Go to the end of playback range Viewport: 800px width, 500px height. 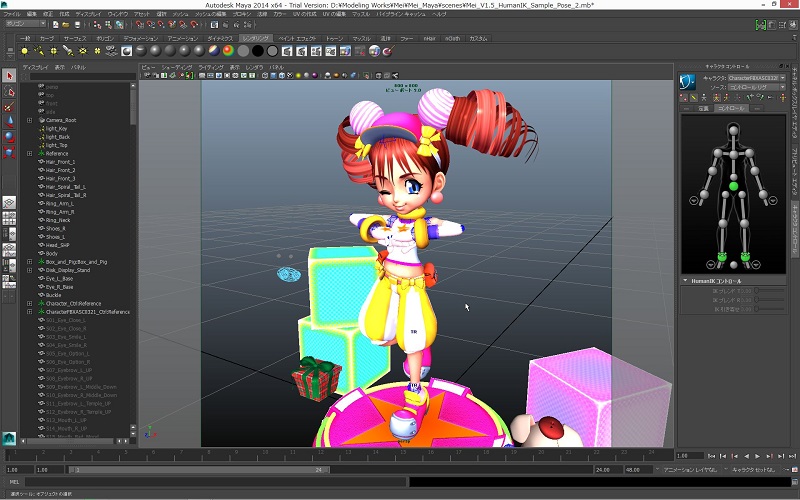[x=792, y=456]
